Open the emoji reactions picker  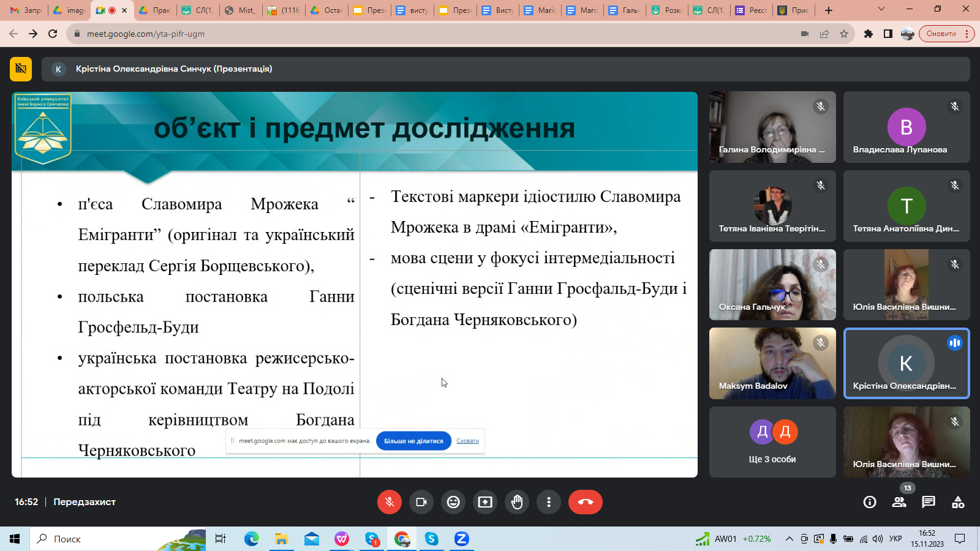click(453, 502)
